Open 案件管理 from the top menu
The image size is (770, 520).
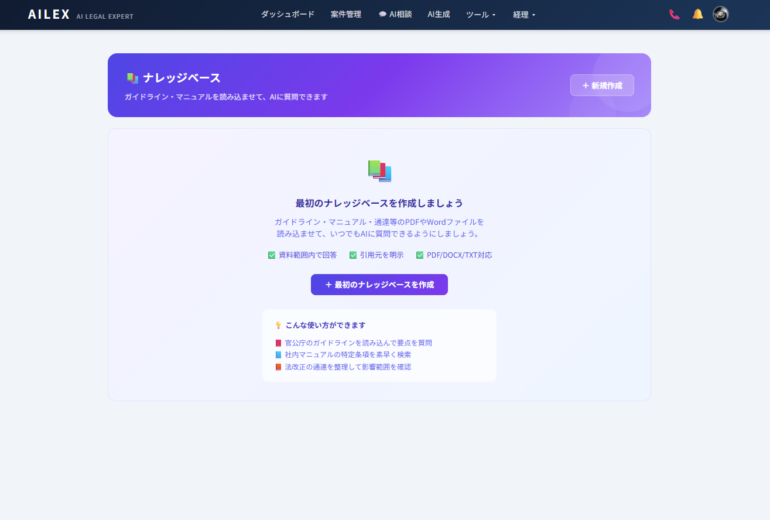tap(346, 15)
